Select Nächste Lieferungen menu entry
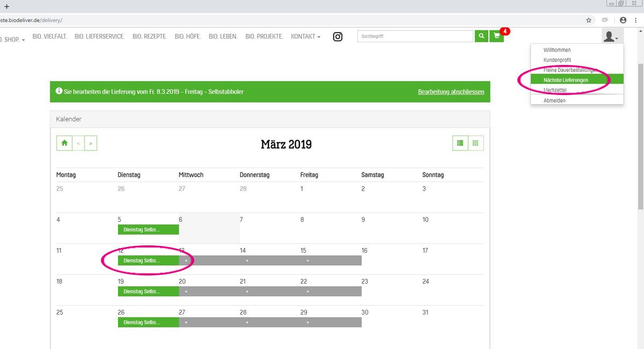Image resolution: width=644 pixels, height=349 pixels. pos(565,80)
